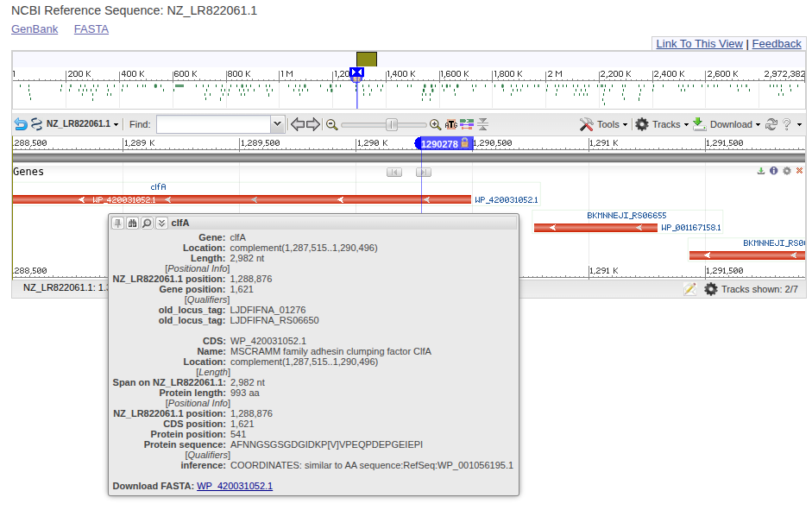This screenshot has width=812, height=510.
Task: Pan right with the right arrow
Action: click(313, 124)
